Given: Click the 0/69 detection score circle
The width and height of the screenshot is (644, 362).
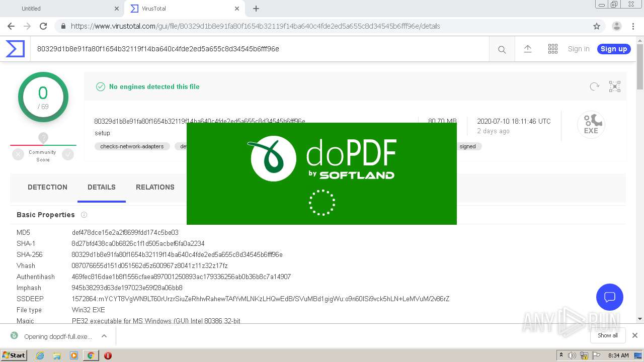Looking at the screenshot, I should (x=43, y=97).
